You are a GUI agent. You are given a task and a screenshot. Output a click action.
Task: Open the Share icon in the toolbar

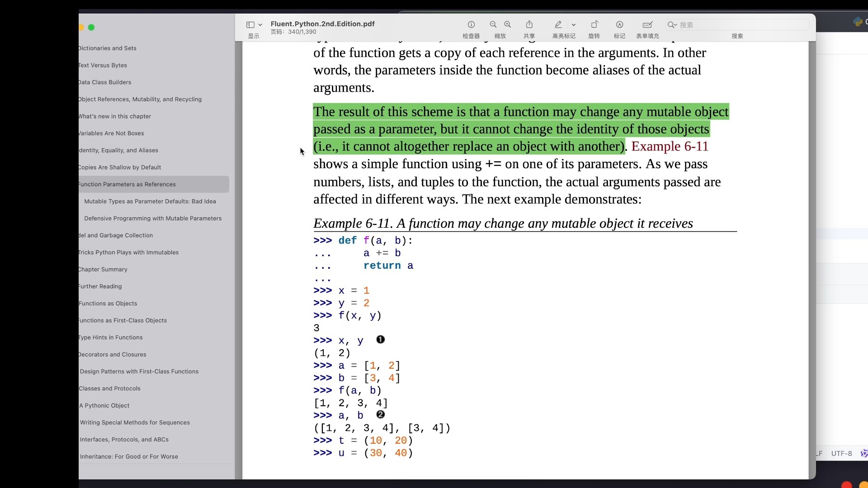[529, 24]
